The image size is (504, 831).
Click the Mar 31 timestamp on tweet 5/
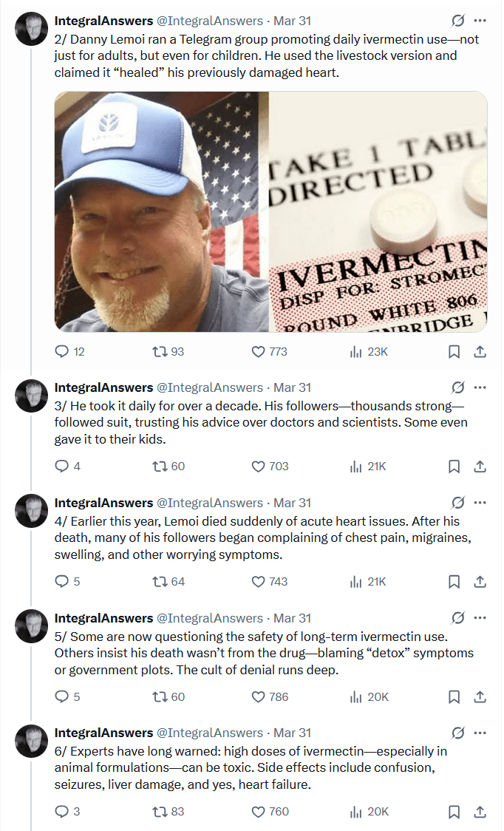pyautogui.click(x=293, y=618)
